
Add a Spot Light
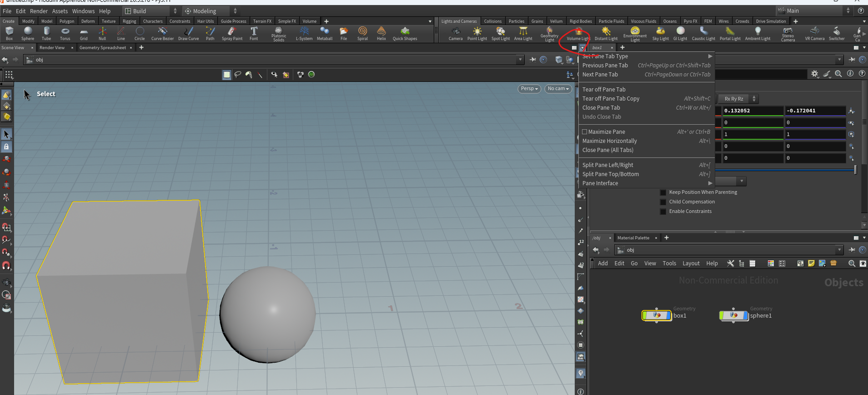coord(501,33)
